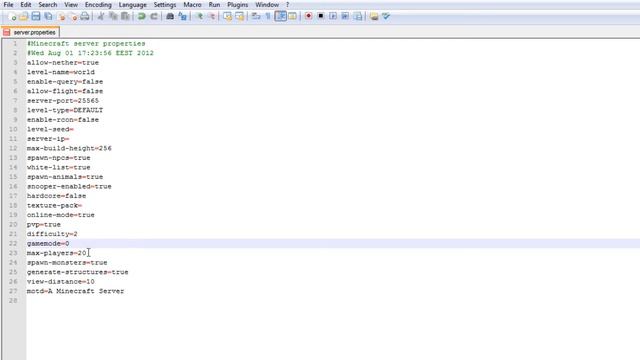The image size is (640, 360).
Task: Click the "allow-nether=true" line
Action: [63, 62]
